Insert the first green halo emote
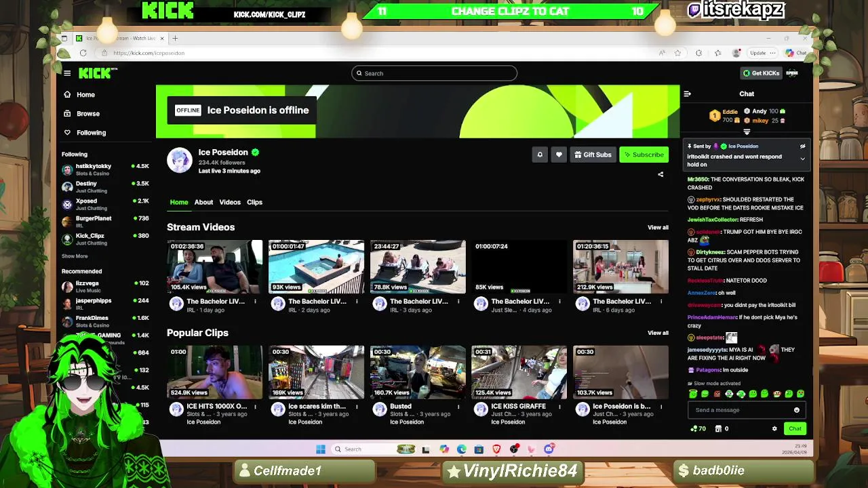 [x=693, y=394]
